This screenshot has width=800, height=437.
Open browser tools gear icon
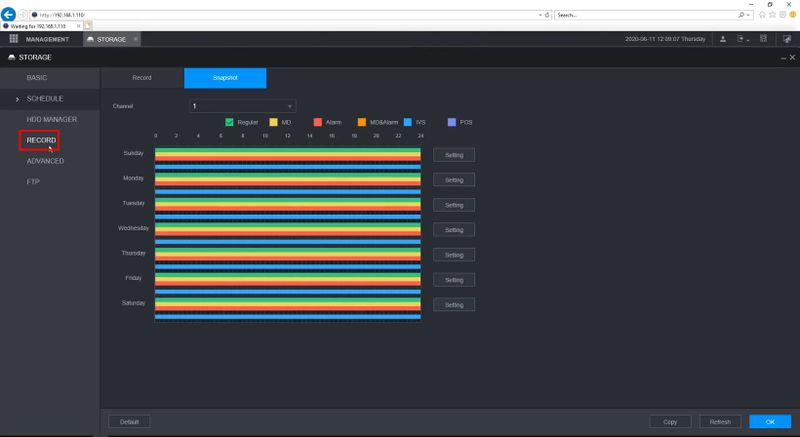click(783, 15)
